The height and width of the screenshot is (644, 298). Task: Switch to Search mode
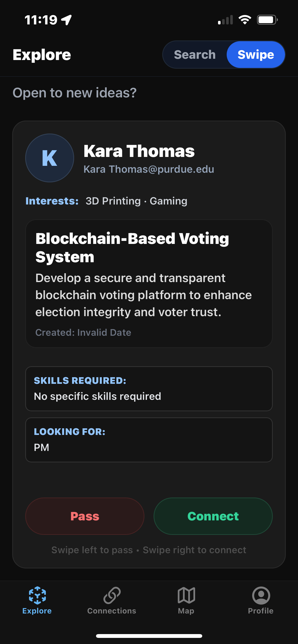pos(195,54)
